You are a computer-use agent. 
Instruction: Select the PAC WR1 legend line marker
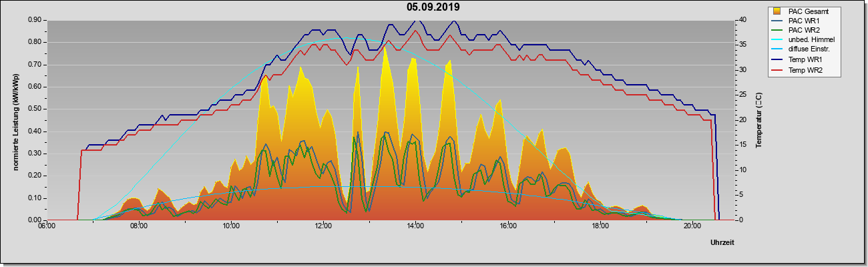tap(777, 21)
